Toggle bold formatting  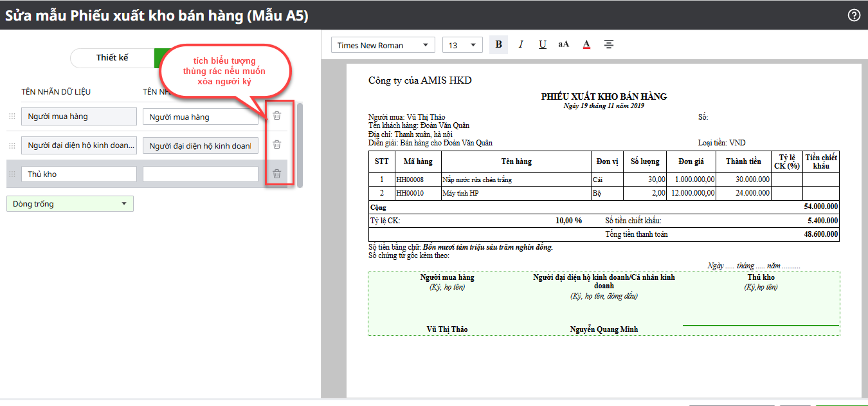pos(498,44)
